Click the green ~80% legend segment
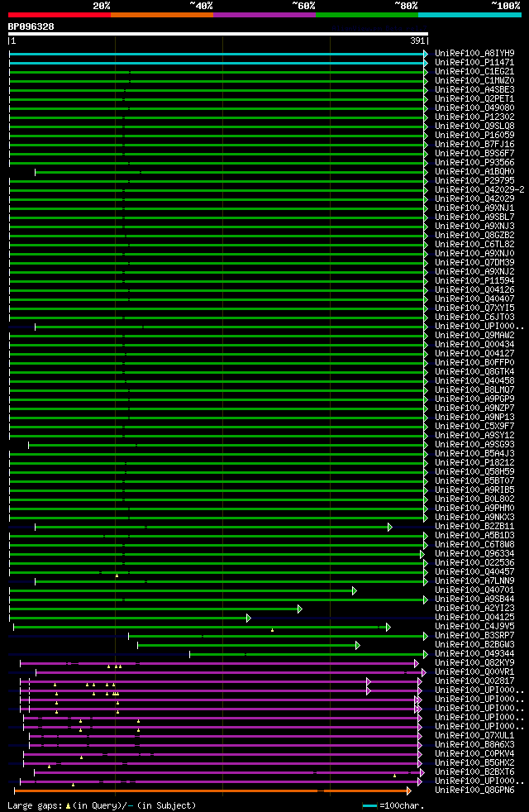The width and height of the screenshot is (529, 812). [x=367, y=15]
